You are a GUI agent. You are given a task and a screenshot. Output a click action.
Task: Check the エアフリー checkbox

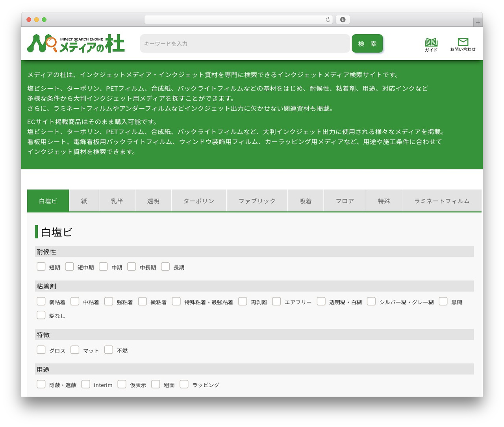point(276,301)
